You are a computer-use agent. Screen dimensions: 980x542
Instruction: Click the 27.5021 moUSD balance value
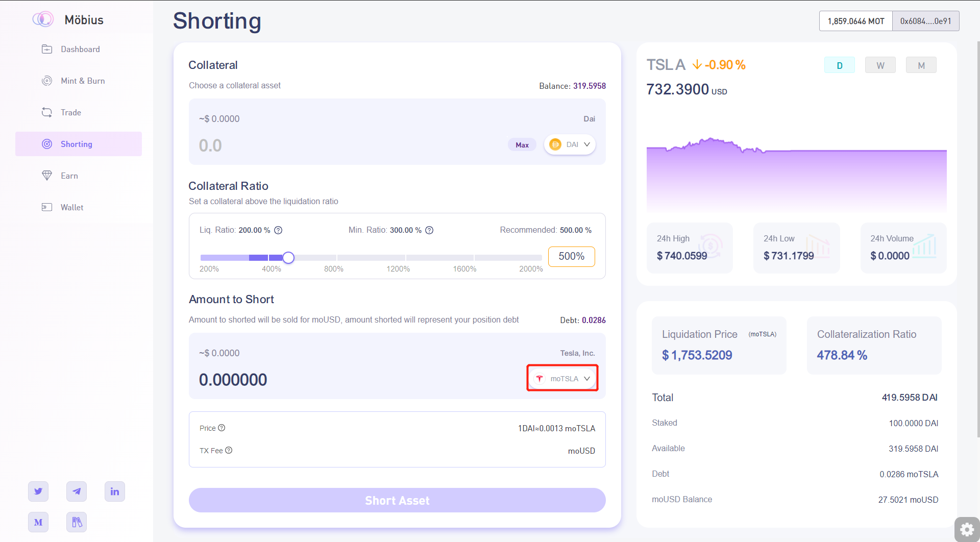pyautogui.click(x=908, y=500)
